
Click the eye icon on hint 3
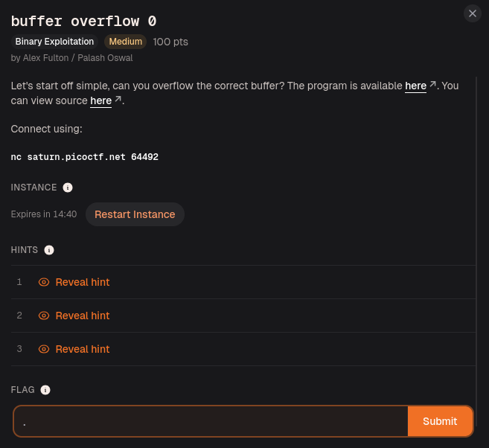click(44, 349)
